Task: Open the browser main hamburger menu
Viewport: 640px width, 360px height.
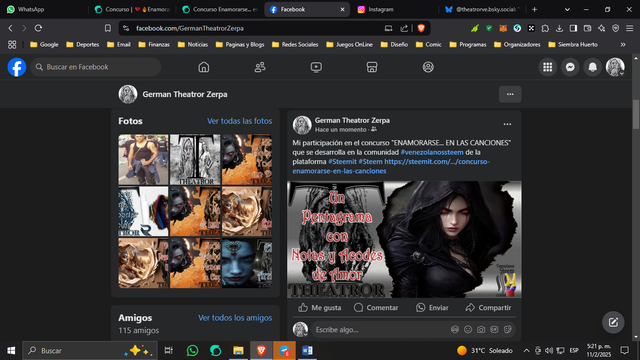Action: pos(630,28)
